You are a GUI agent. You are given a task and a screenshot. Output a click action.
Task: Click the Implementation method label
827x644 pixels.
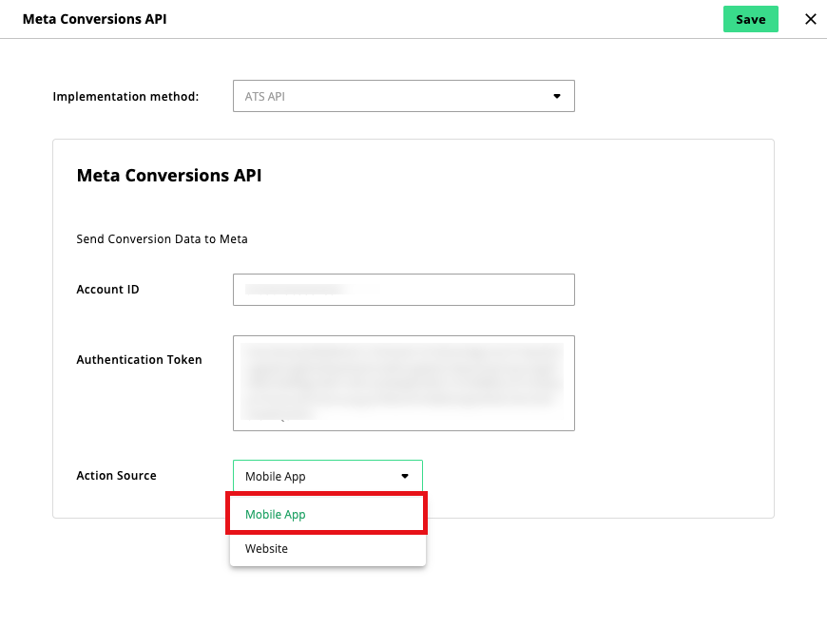coord(125,97)
